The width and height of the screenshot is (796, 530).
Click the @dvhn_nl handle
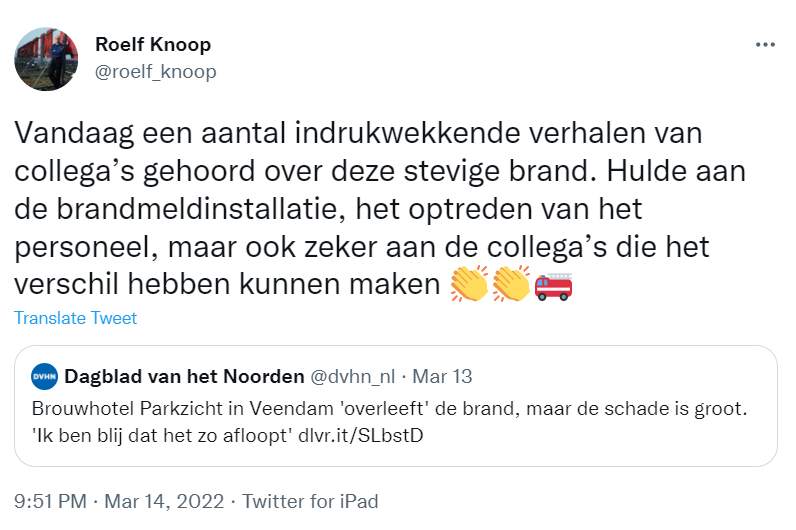click(x=355, y=377)
